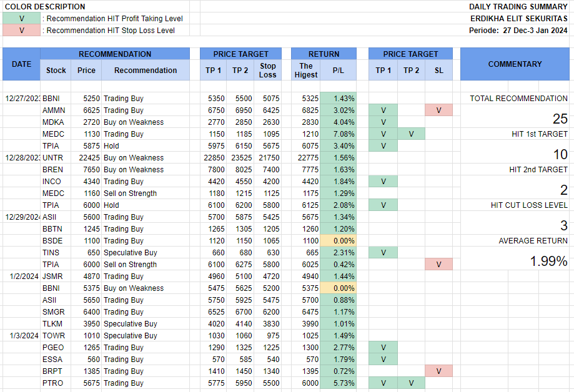Viewport: 574px width, 392px height.
Task: Select PTRO's TP 2 hit marker
Action: click(411, 383)
